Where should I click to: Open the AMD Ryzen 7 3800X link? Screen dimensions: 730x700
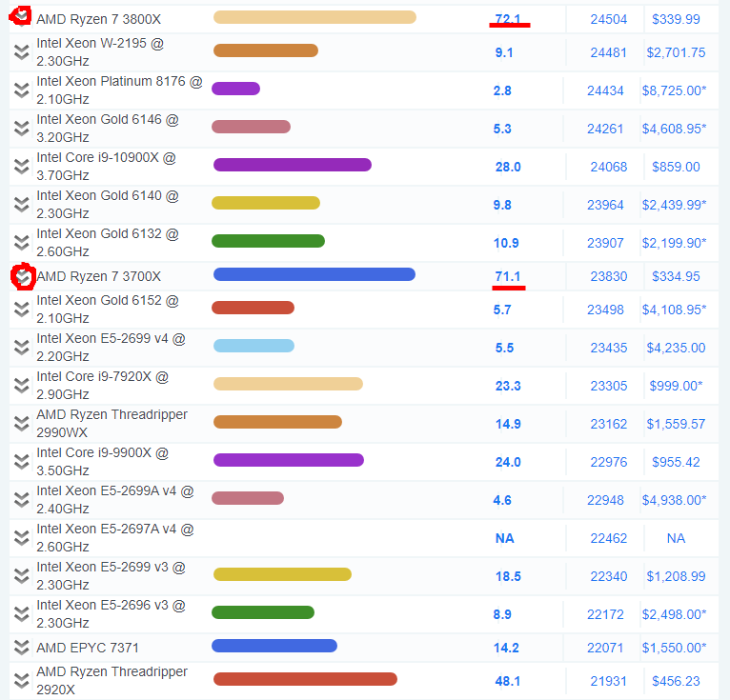point(99,19)
